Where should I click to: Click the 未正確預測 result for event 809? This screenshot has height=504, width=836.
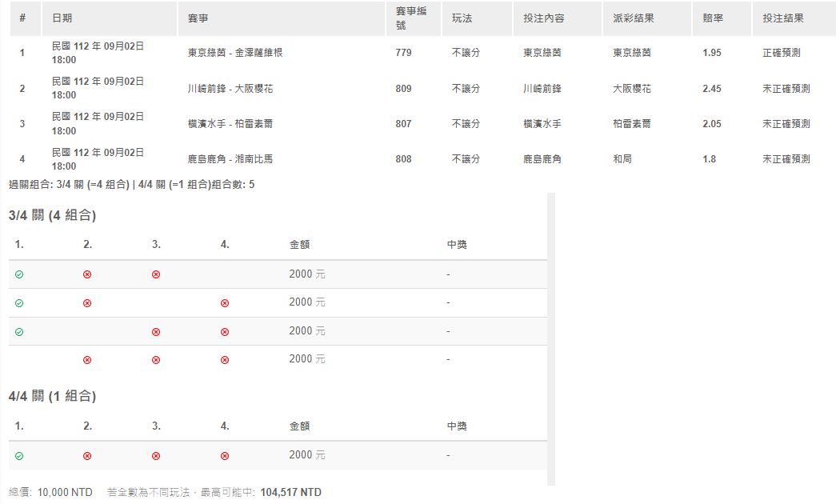coord(786,89)
